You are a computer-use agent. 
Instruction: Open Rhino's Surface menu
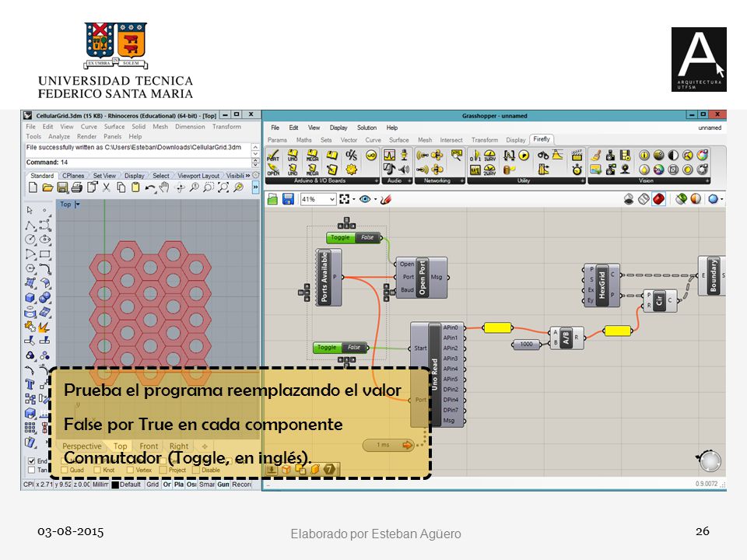click(114, 127)
